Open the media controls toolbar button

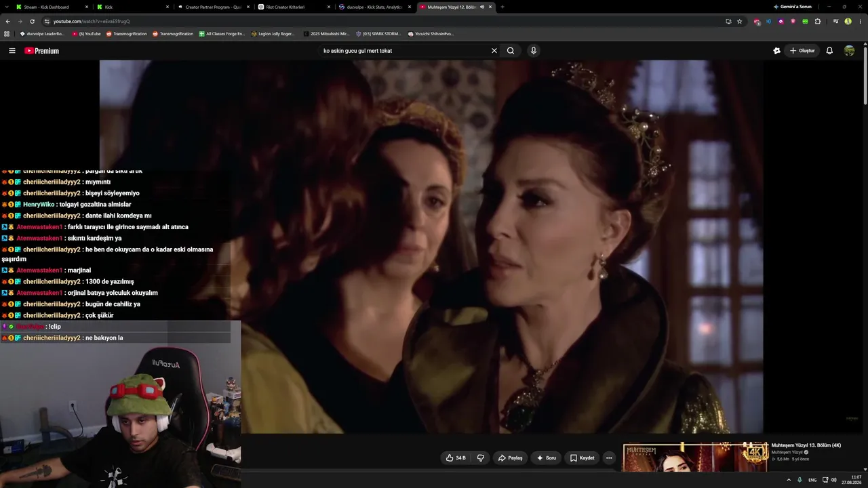(x=835, y=21)
